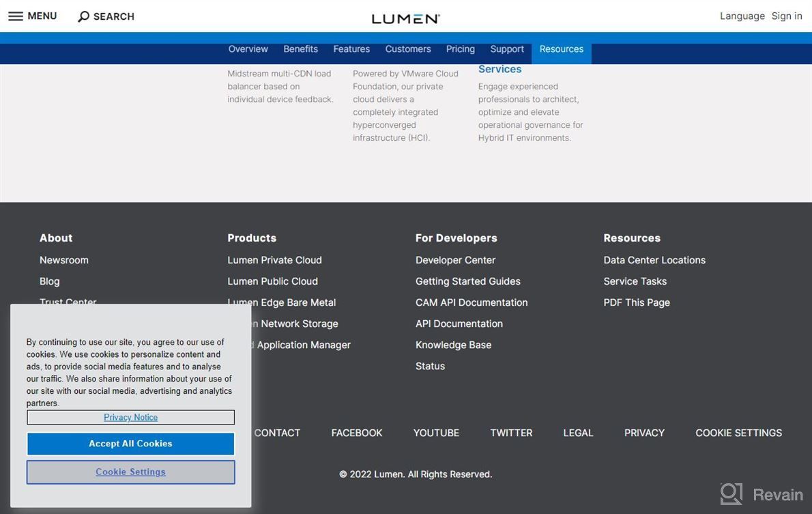Visit the Blog link

[x=50, y=281]
